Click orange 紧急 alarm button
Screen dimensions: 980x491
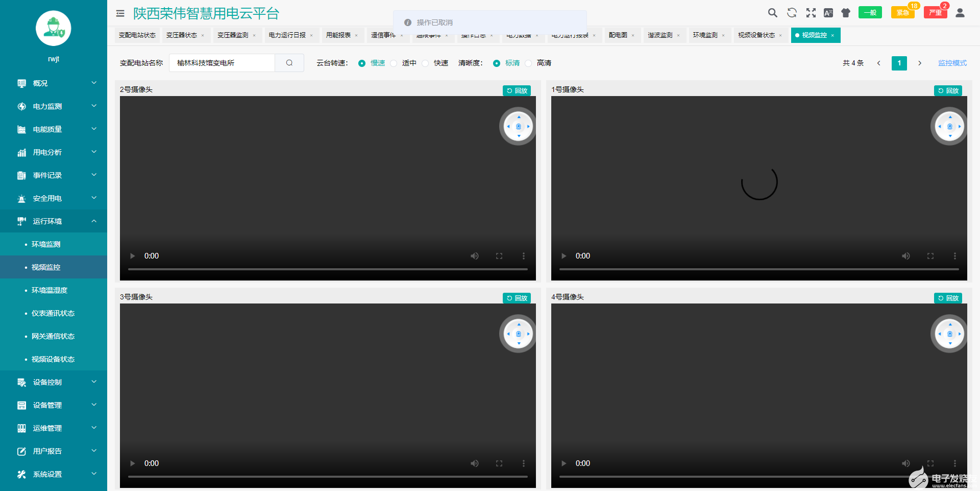pyautogui.click(x=902, y=13)
